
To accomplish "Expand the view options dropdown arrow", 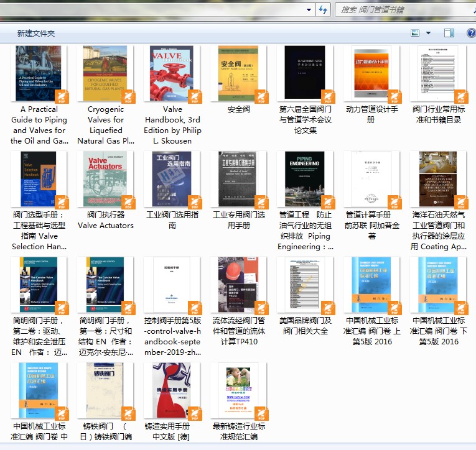I will click(x=428, y=33).
